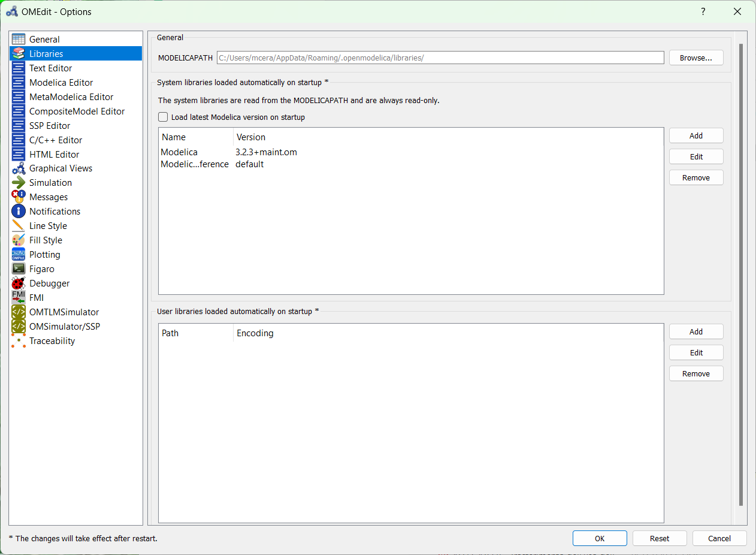Click the Line Style pencil icon
Screen dimensions: 756x555
point(19,226)
